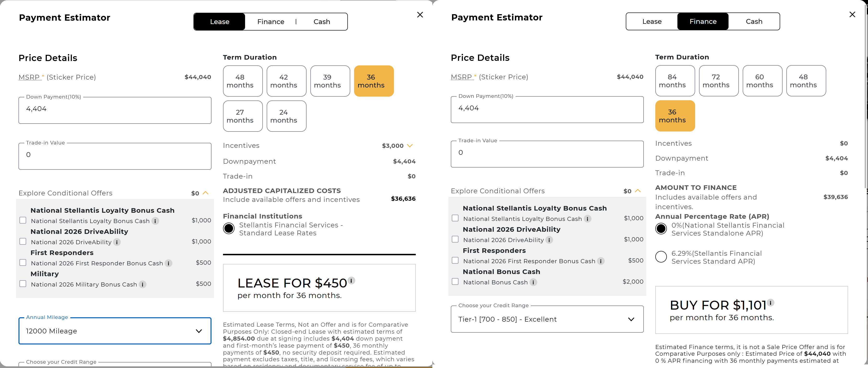Open the Annual Mileage dropdown

click(115, 331)
